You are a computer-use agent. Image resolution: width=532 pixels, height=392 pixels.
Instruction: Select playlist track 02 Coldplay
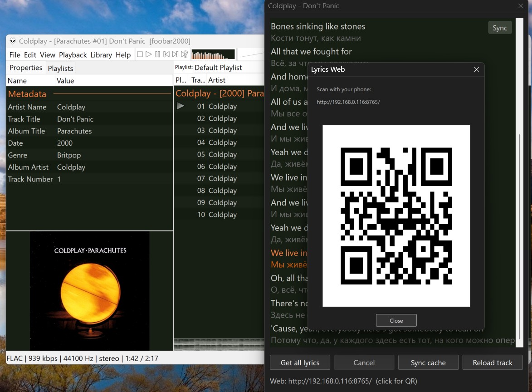pos(219,118)
